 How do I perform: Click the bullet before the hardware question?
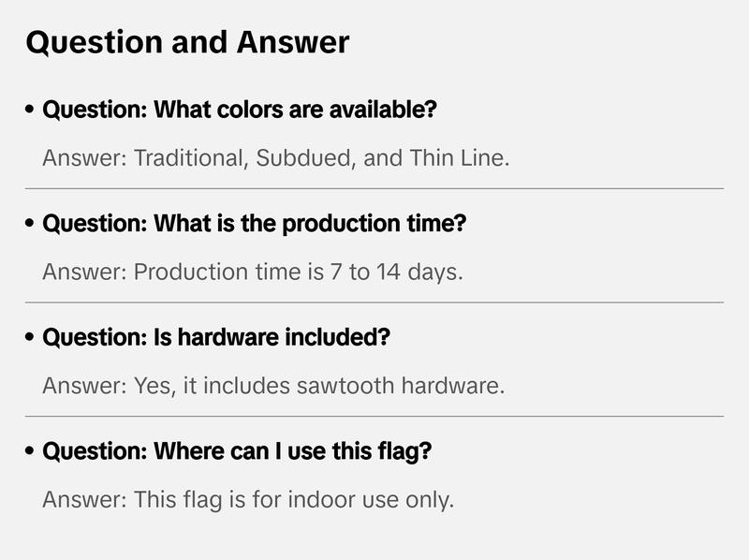pyautogui.click(x=31, y=339)
